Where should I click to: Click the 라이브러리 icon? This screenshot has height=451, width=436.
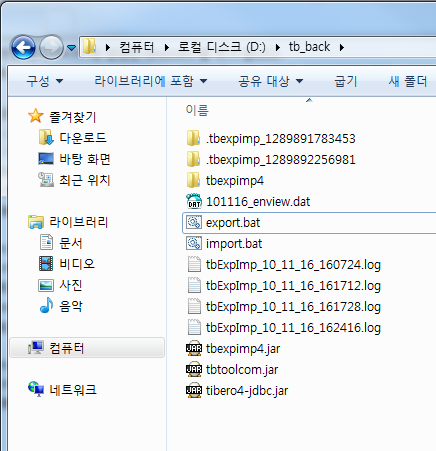[x=36, y=222]
